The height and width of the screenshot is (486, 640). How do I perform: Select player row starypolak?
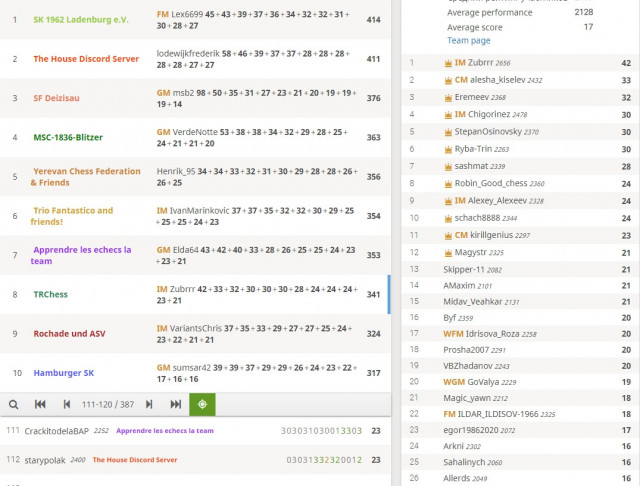coord(195,460)
